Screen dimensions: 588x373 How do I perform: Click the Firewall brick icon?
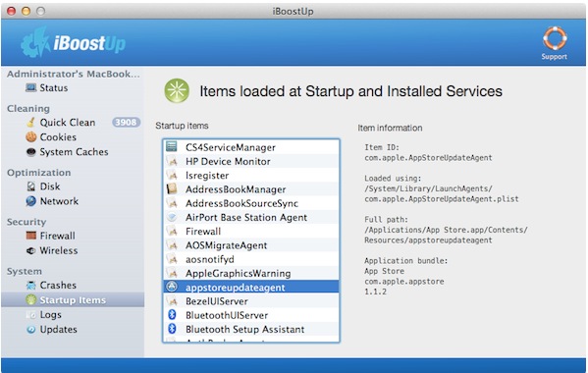31,236
